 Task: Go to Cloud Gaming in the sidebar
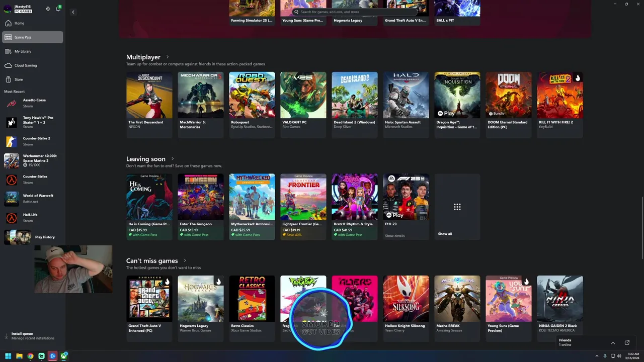(32, 65)
